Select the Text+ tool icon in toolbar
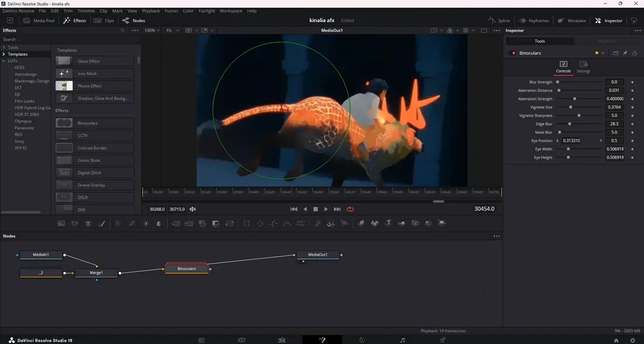The width and height of the screenshot is (644, 344). pyautogui.click(x=88, y=223)
